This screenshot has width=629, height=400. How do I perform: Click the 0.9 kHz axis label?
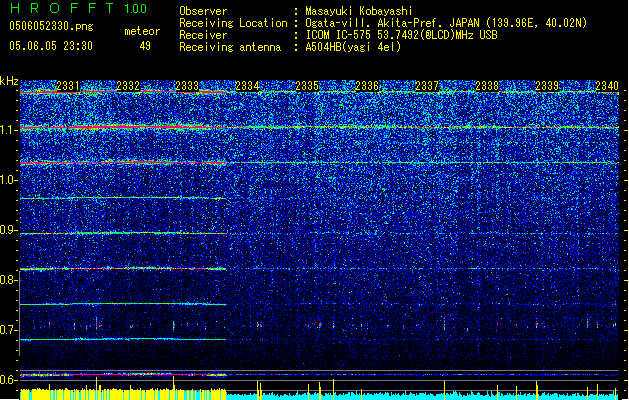point(9,230)
